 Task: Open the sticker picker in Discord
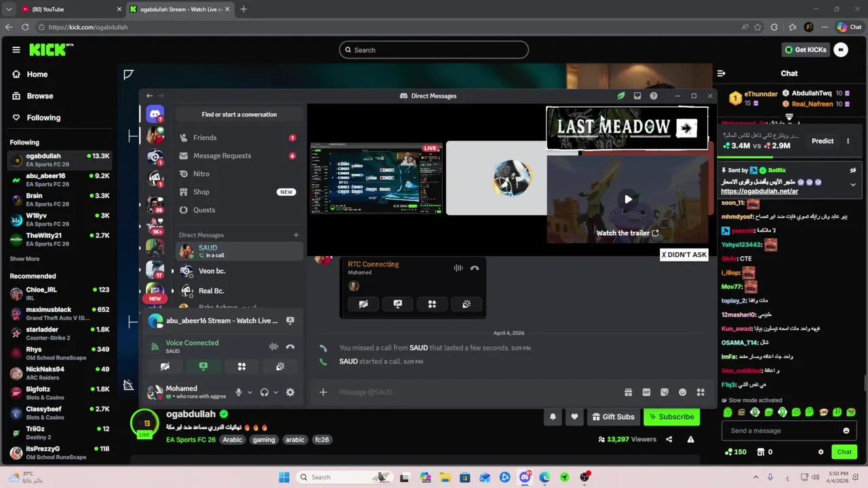pos(665,392)
